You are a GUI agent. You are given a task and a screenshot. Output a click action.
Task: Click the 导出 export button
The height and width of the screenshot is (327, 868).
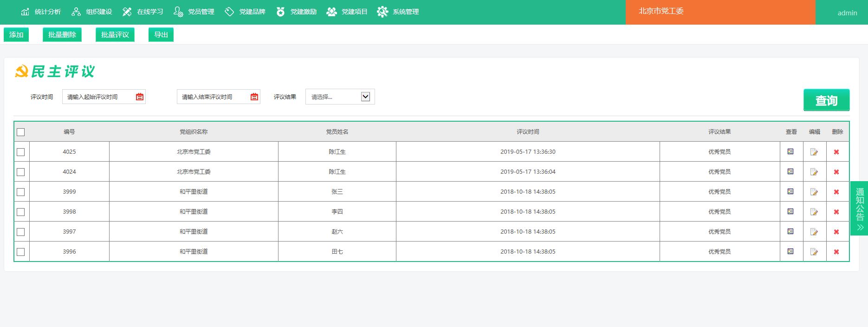[x=161, y=35]
